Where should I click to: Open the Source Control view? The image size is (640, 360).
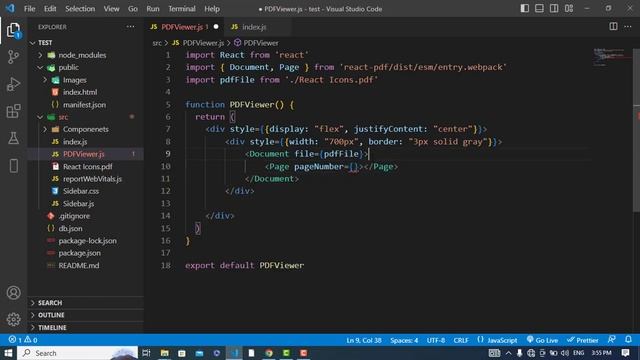(x=13, y=57)
